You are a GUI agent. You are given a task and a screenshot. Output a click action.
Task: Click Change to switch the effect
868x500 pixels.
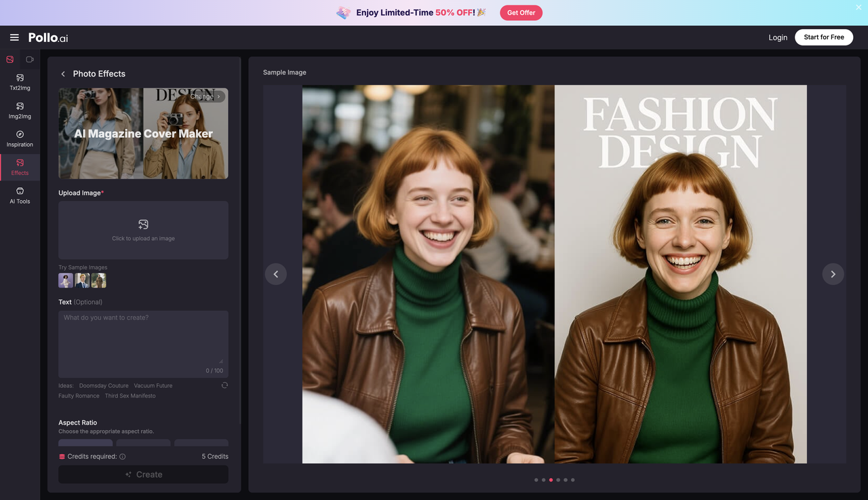[x=205, y=96]
